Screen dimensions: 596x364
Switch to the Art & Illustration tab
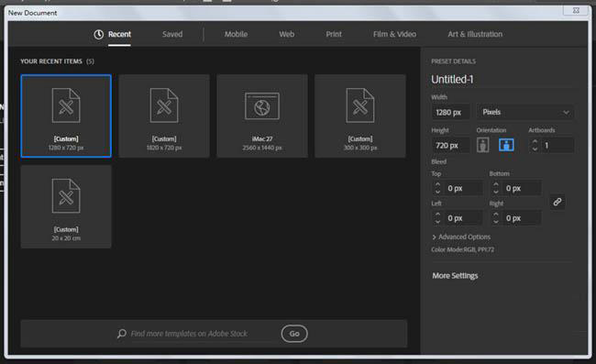[x=475, y=34]
